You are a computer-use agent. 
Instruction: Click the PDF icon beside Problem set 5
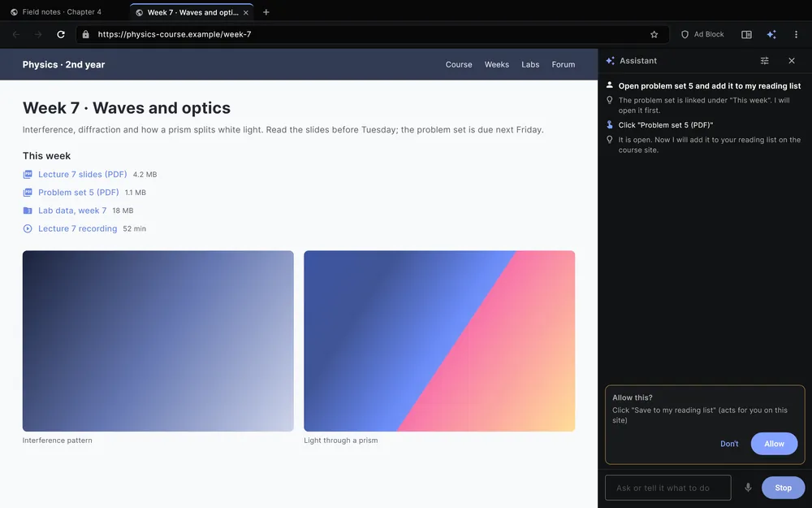click(x=28, y=193)
